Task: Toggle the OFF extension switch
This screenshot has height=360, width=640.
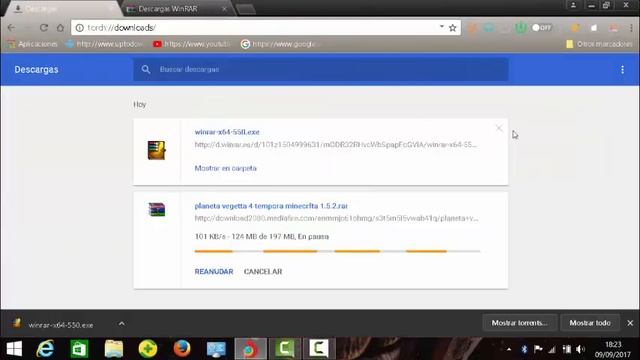Action: pyautogui.click(x=542, y=28)
